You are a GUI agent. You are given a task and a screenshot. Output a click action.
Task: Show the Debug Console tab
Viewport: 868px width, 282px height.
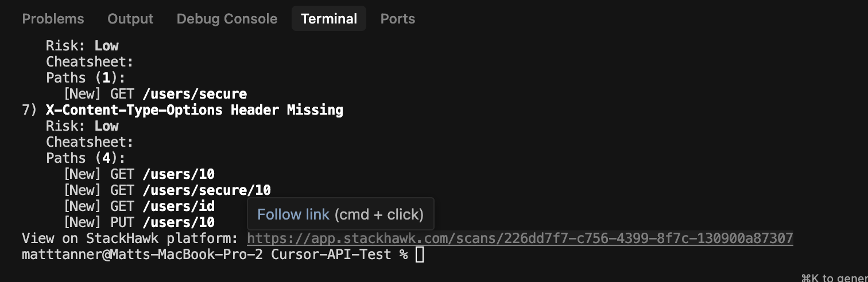pos(227,19)
